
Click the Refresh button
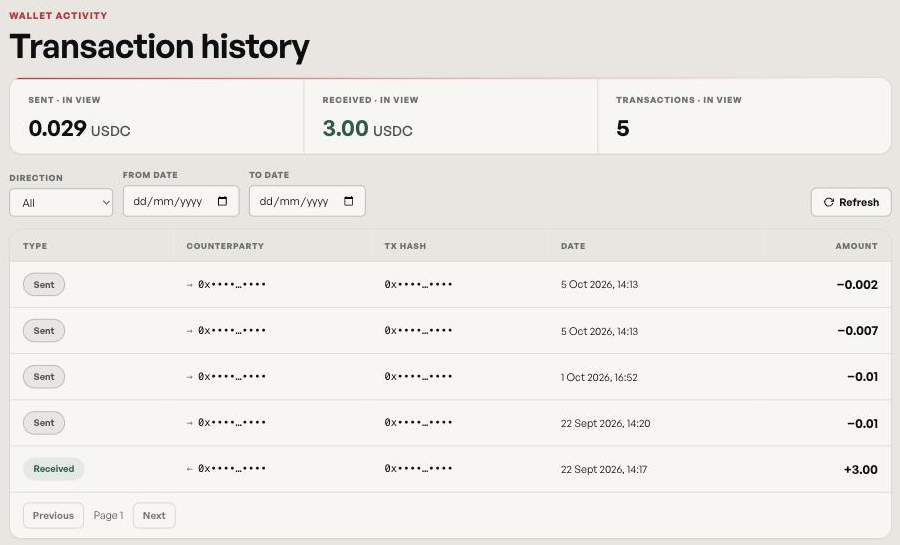(851, 202)
